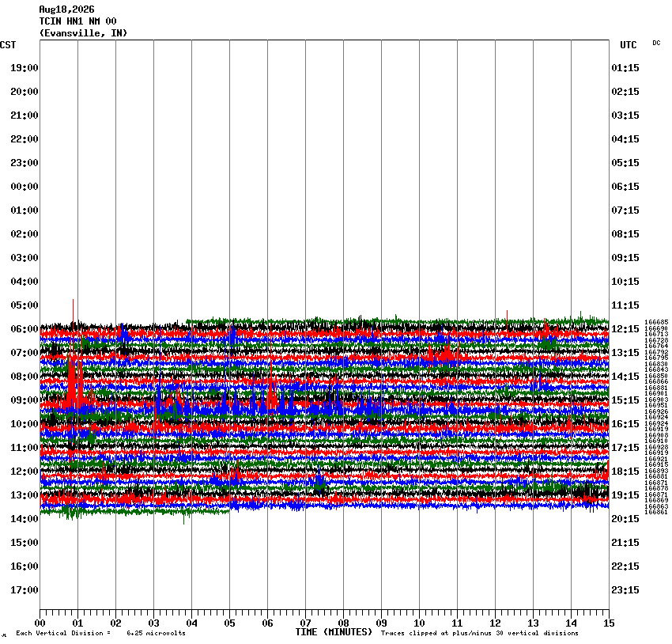Image resolution: width=672 pixels, height=644 pixels.
Task: Select minute marker 00 on the time axis
Action: point(40,623)
